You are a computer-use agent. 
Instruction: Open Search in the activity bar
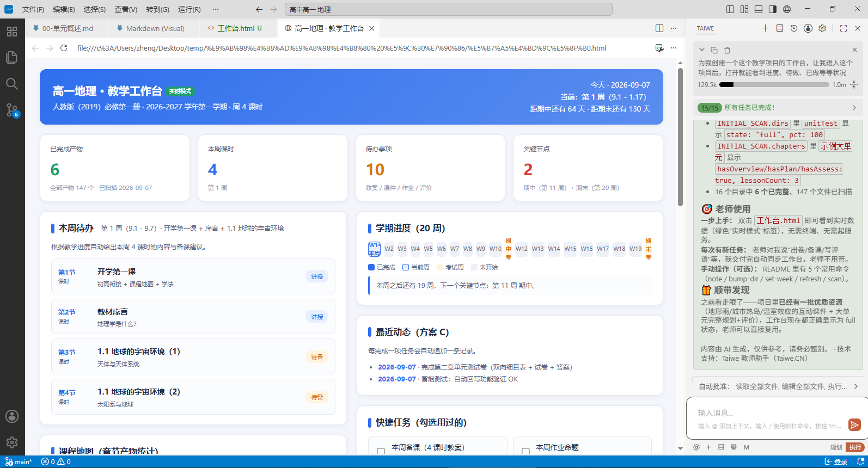pos(12,84)
